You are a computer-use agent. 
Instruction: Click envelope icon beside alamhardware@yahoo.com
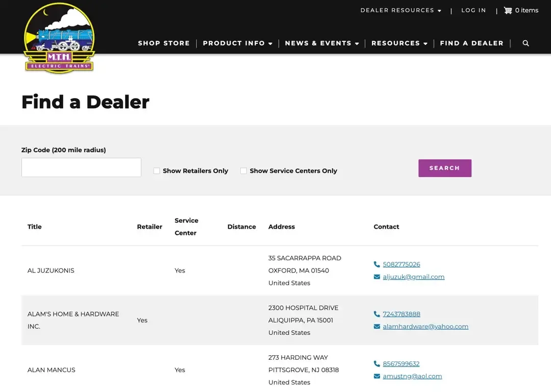click(377, 327)
